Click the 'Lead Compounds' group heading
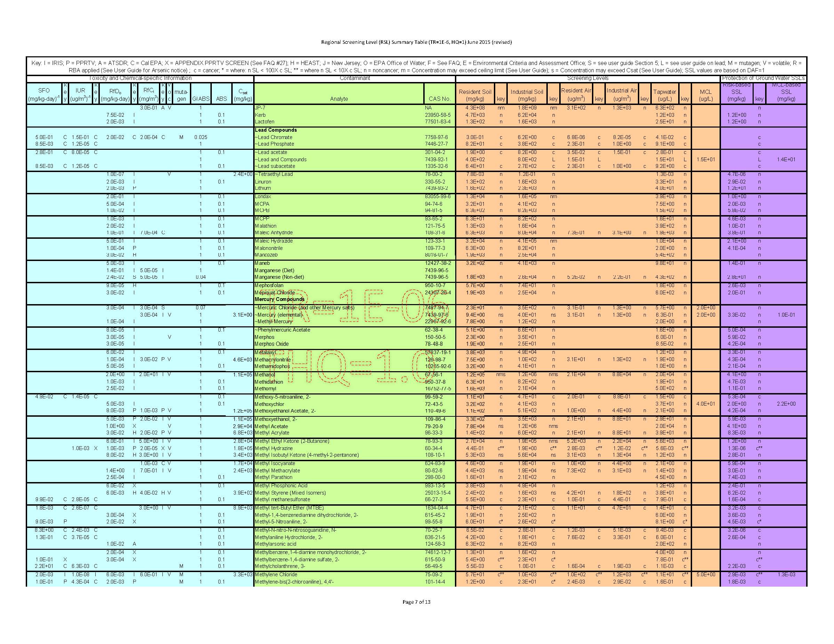The width and height of the screenshot is (834, 644). (276, 130)
